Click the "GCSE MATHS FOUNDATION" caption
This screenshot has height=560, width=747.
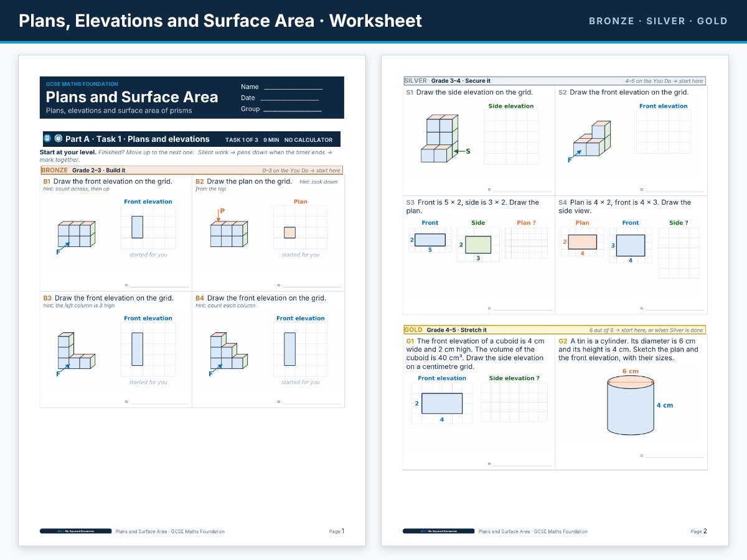(82, 84)
